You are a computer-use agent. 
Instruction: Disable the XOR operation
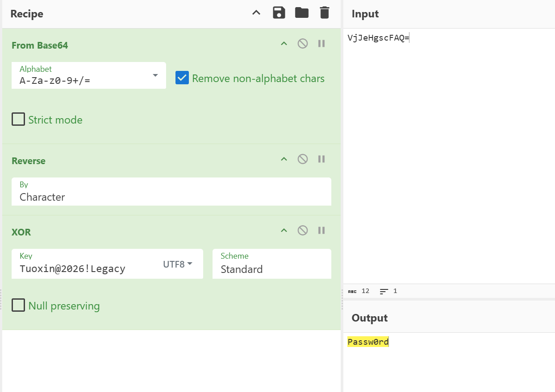(303, 231)
